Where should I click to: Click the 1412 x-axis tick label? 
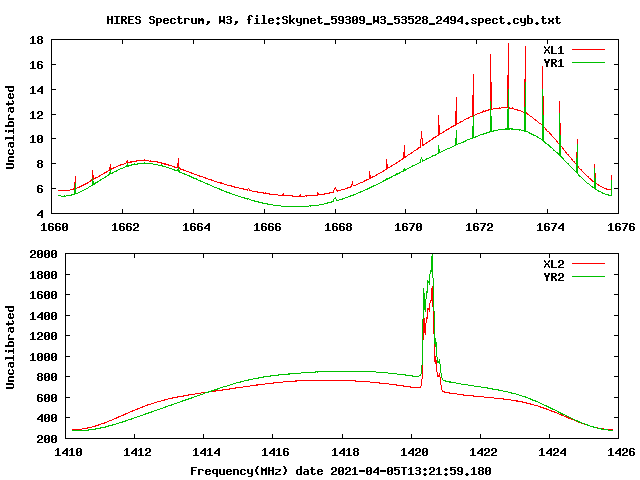[138, 452]
